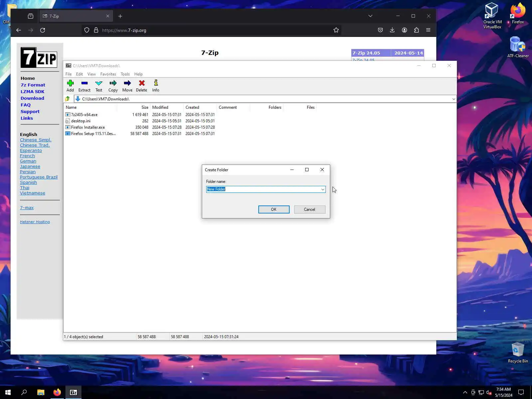
Task: Open File Explorer from the taskbar
Action: coord(41,392)
